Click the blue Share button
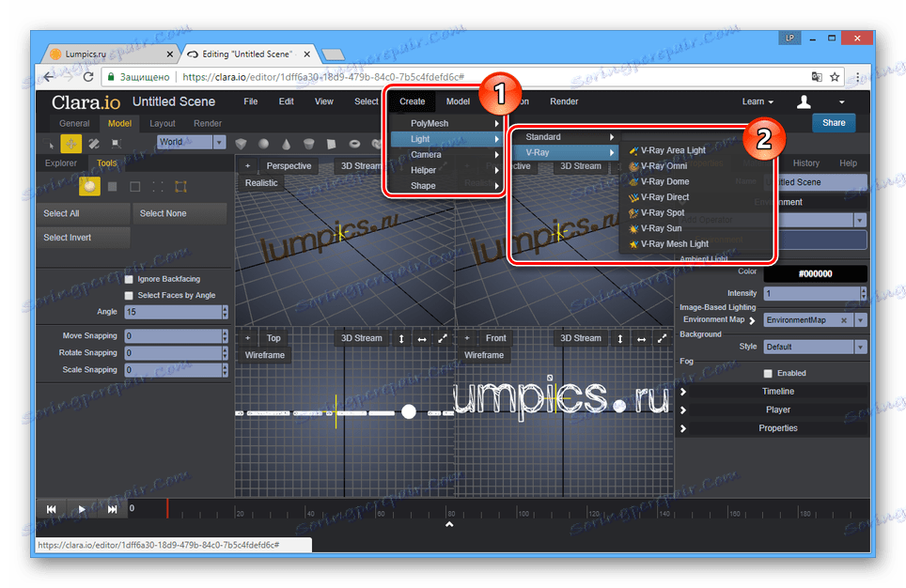The height and width of the screenshot is (588, 906). coord(834,123)
